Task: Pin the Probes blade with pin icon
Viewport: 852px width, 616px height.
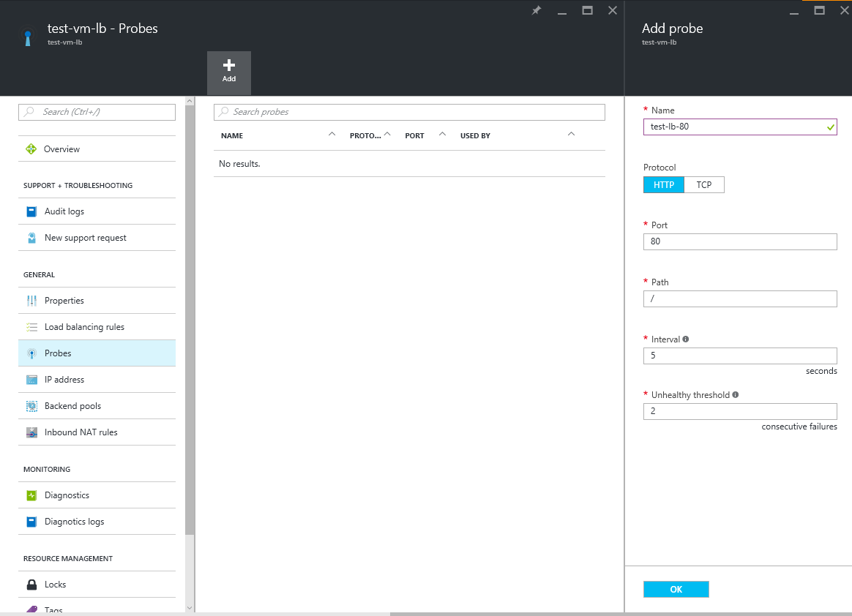Action: [537, 11]
